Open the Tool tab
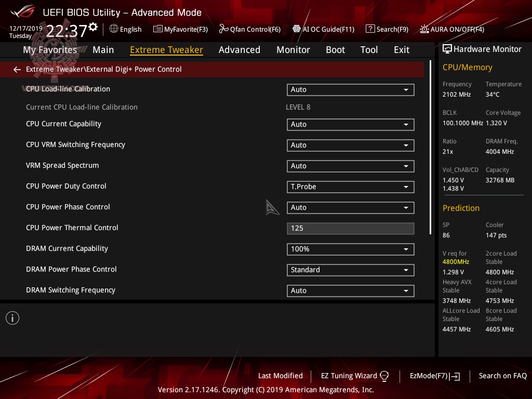Screen dimensions: 532x399 point(369,50)
